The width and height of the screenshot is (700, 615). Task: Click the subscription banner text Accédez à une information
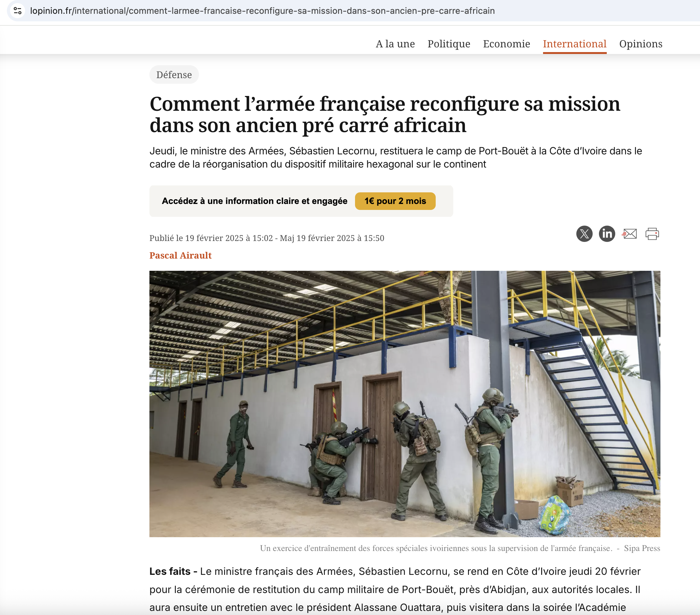tap(255, 201)
